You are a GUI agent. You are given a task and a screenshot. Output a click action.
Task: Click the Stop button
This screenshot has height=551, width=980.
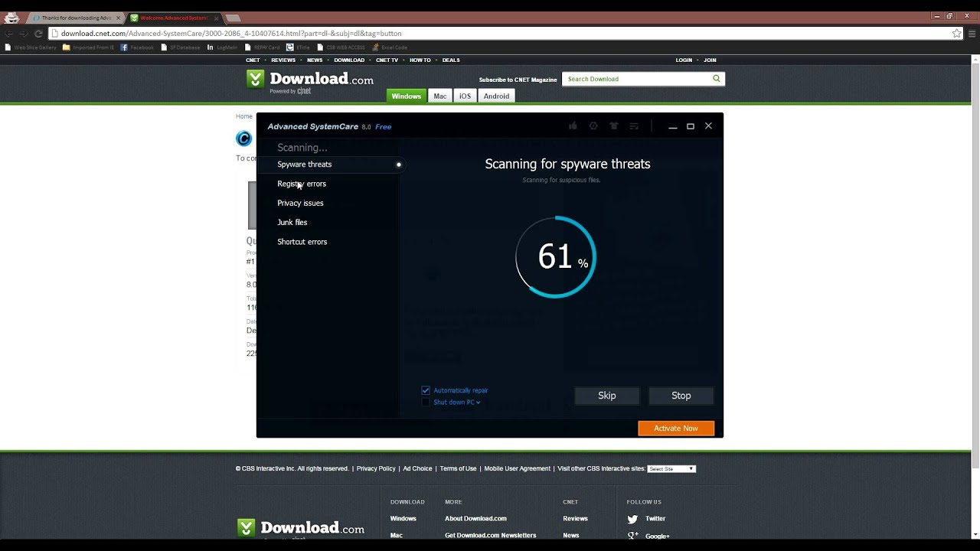point(681,396)
